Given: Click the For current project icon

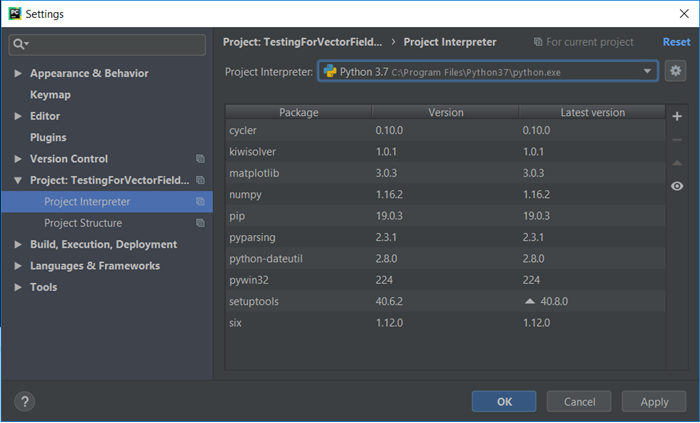Looking at the screenshot, I should click(538, 42).
